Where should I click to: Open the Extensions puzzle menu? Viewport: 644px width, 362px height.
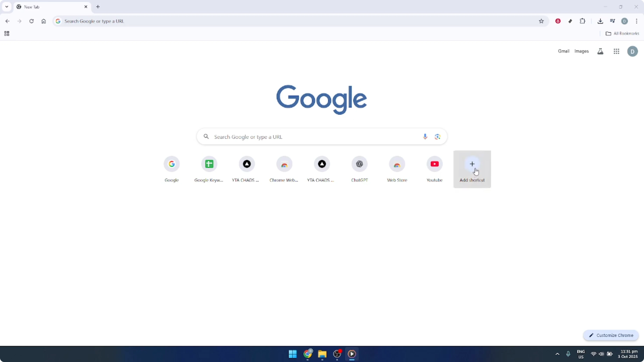tap(583, 21)
